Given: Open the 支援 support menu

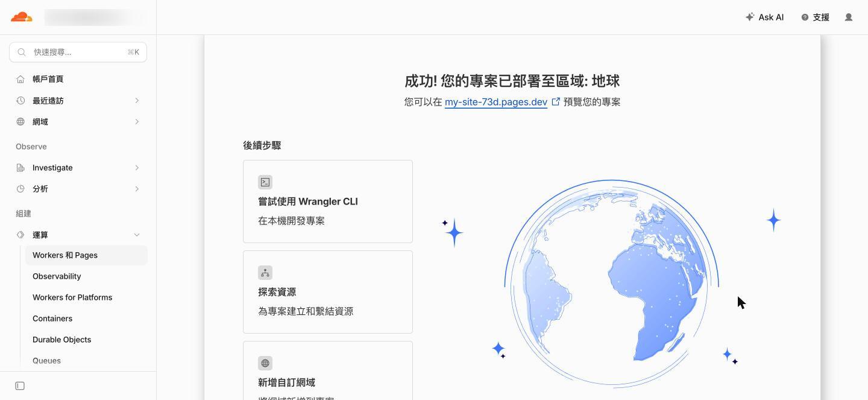Looking at the screenshot, I should coord(815,17).
